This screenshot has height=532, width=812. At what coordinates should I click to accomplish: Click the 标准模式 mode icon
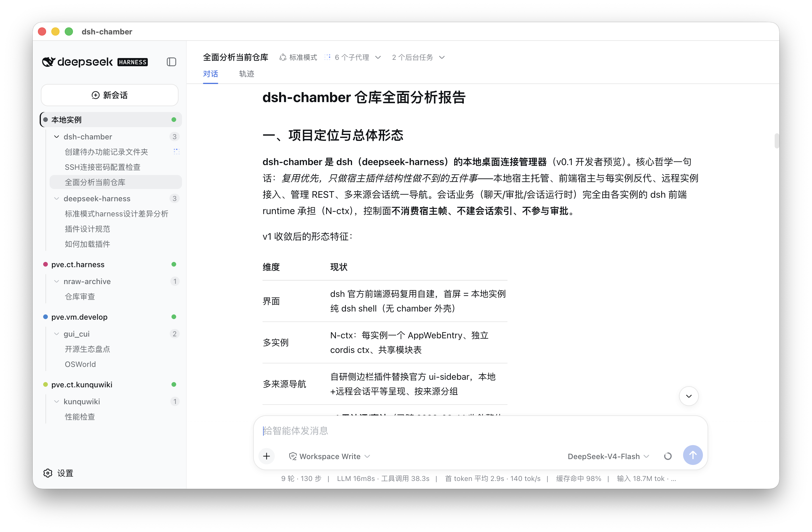283,57
